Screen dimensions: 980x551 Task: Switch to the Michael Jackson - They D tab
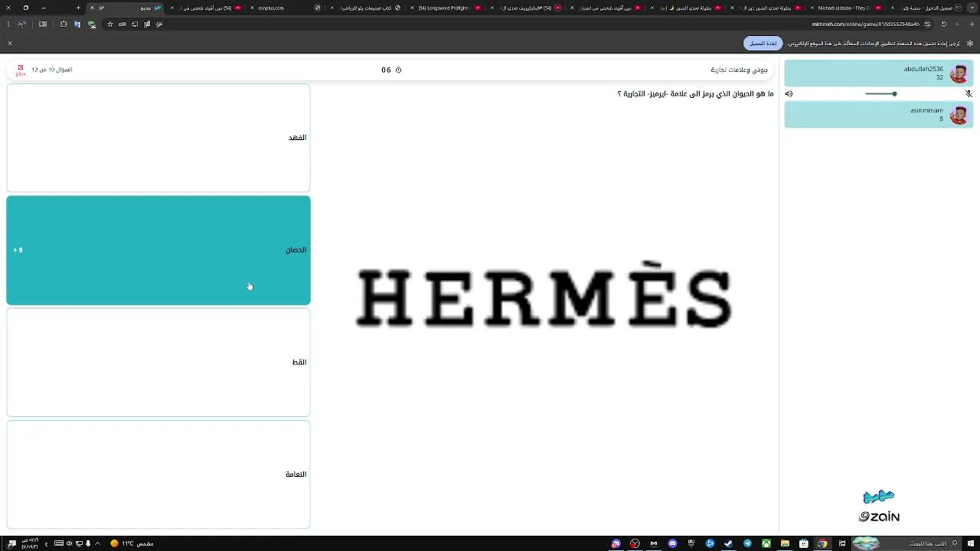pyautogui.click(x=844, y=8)
